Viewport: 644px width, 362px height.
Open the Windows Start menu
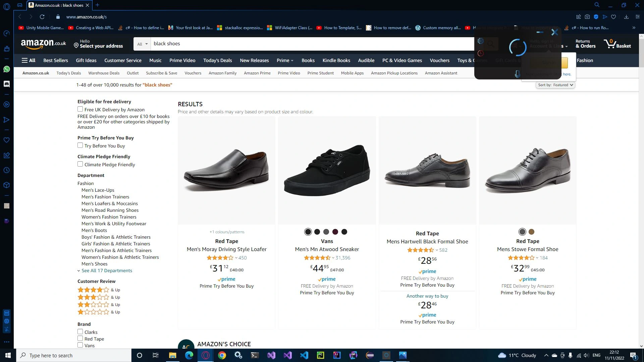pos(8,355)
